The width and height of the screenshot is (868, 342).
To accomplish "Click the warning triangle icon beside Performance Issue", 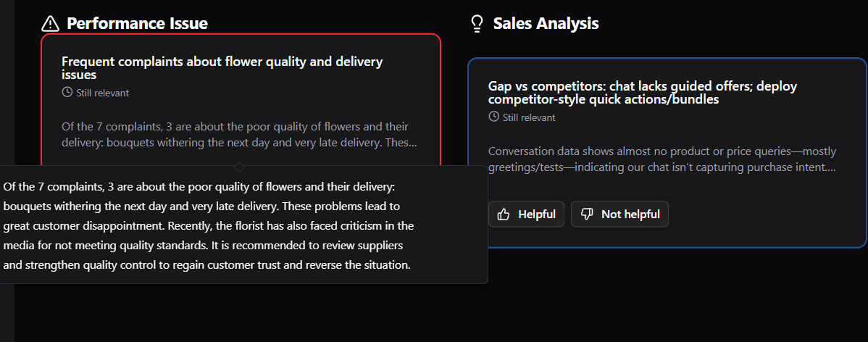I will point(50,24).
